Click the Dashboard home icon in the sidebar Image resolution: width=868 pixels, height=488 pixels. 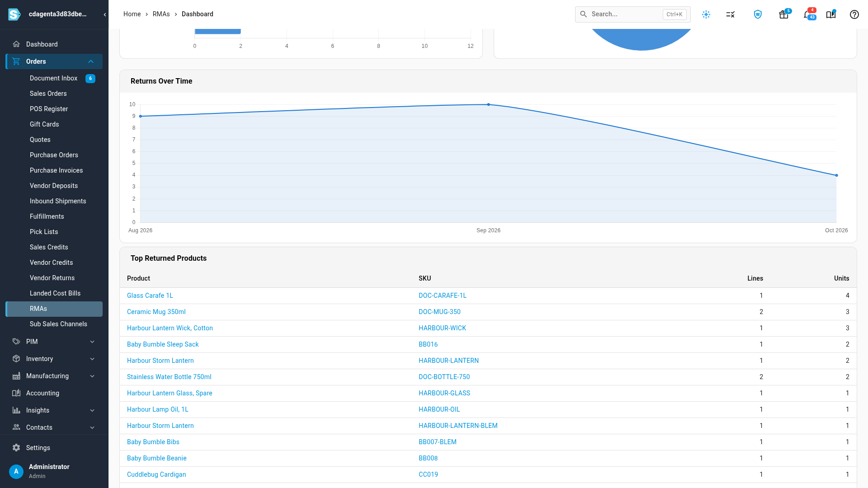pyautogui.click(x=16, y=44)
